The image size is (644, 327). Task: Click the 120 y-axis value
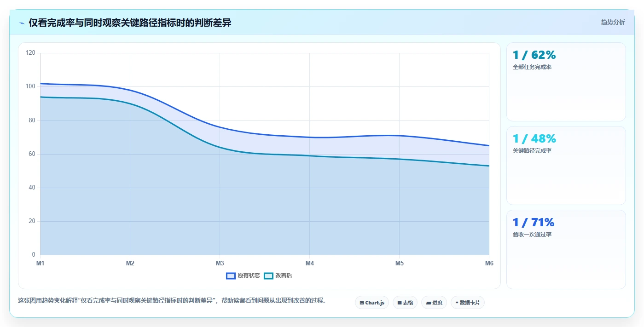point(30,53)
